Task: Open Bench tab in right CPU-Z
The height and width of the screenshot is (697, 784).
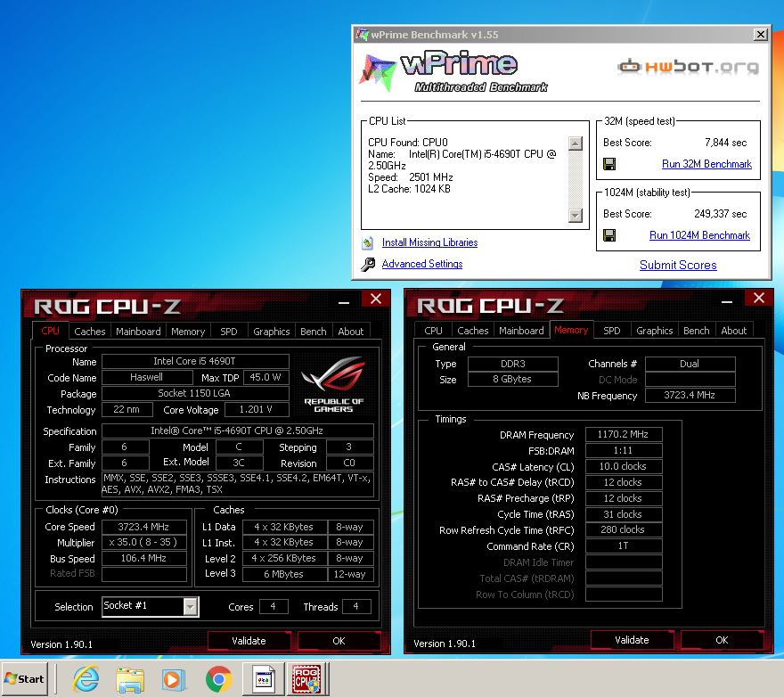Action: (696, 331)
